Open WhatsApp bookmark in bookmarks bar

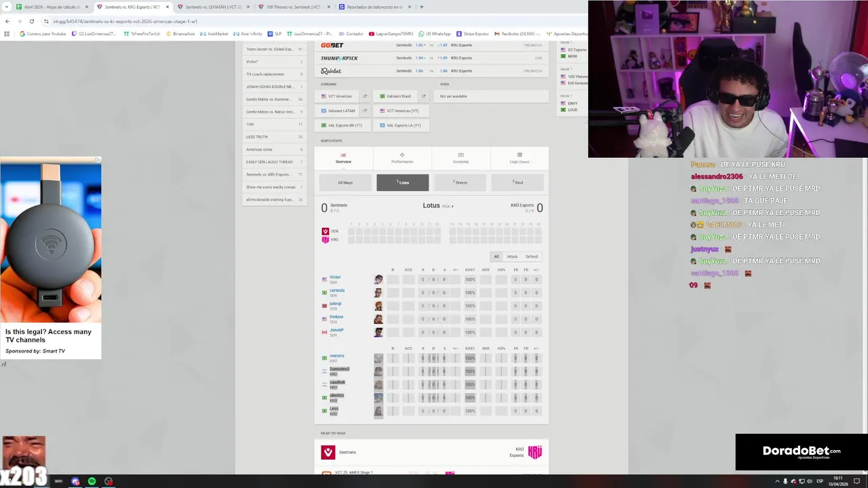[x=435, y=33]
